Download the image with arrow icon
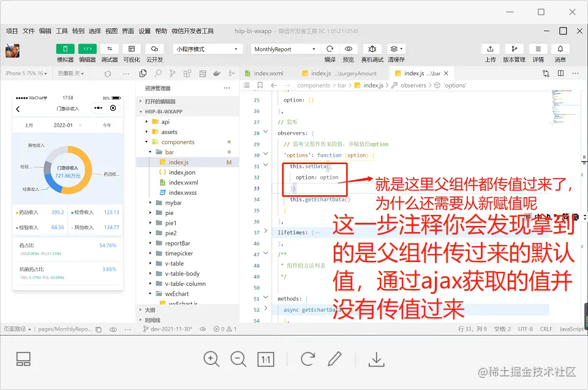Image resolution: width=588 pixels, height=390 pixels. pos(376,359)
